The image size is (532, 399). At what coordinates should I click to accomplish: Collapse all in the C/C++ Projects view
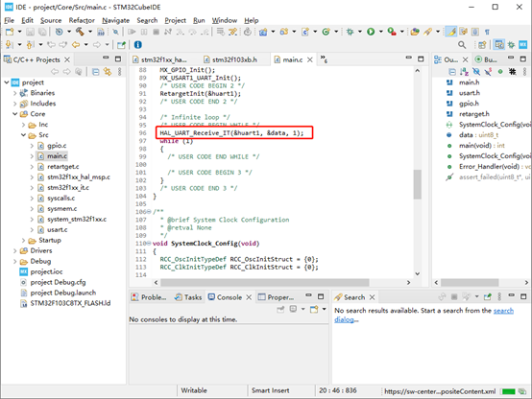(96, 72)
